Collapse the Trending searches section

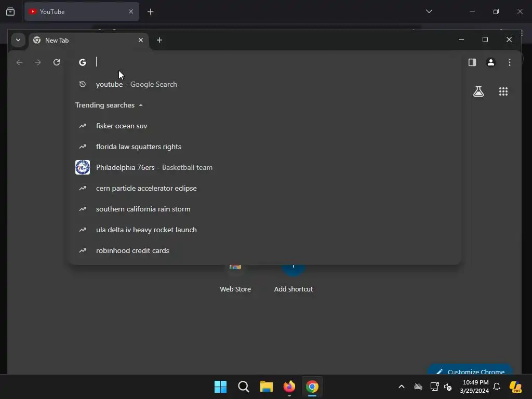[109, 105]
